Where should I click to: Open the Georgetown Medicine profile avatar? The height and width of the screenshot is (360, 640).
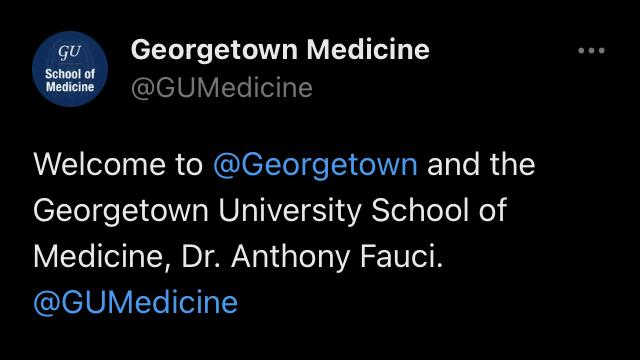(70, 69)
